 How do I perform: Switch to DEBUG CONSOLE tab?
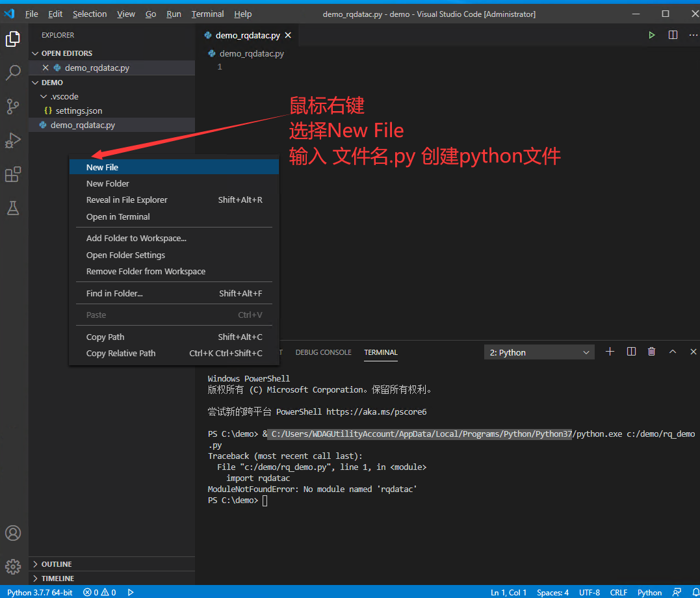point(323,352)
